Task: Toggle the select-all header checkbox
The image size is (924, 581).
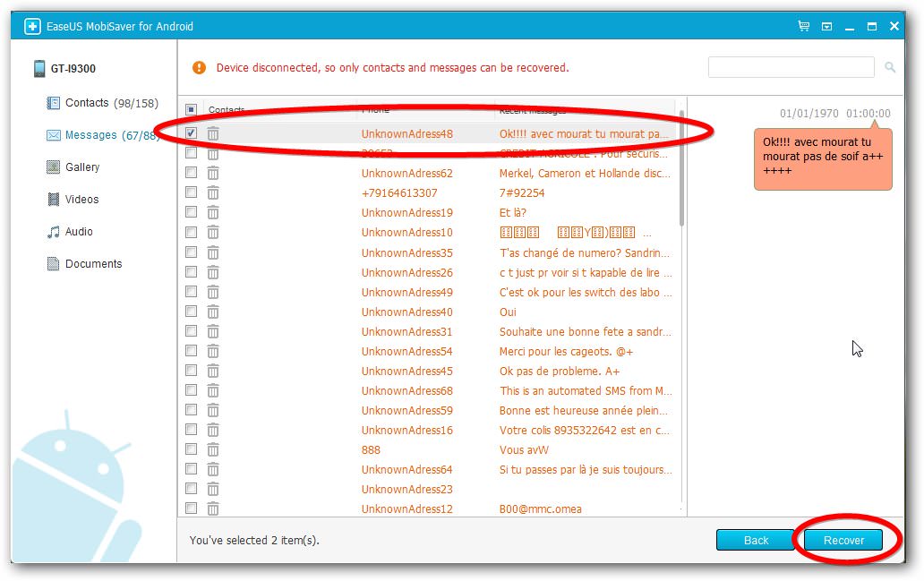Action: click(191, 109)
